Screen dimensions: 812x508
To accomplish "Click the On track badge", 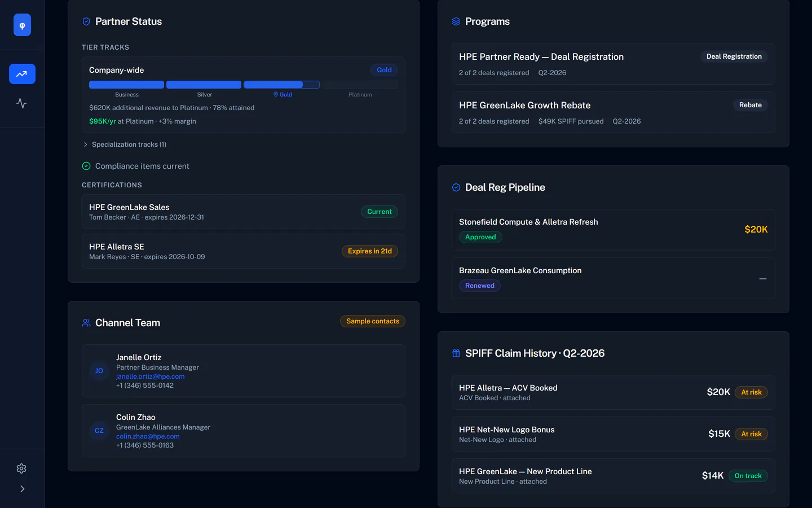I will click(x=748, y=476).
